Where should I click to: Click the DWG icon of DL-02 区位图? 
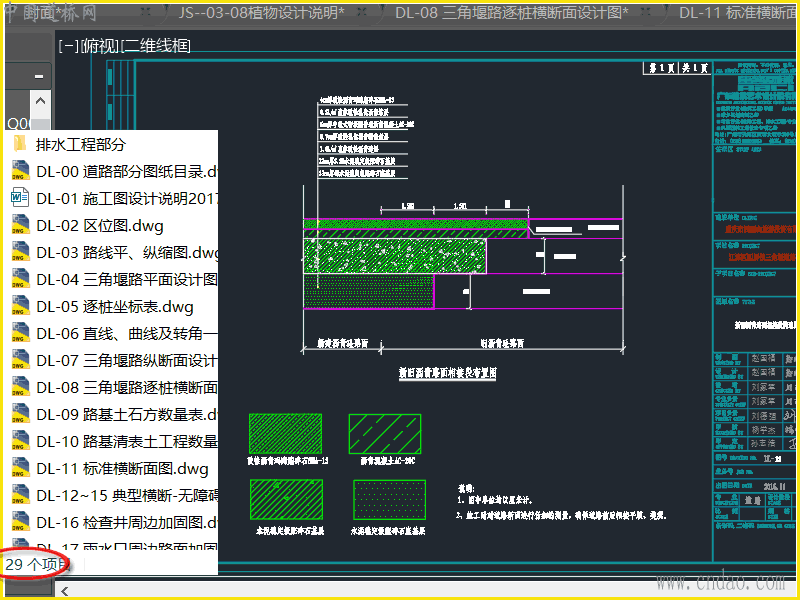pos(20,225)
